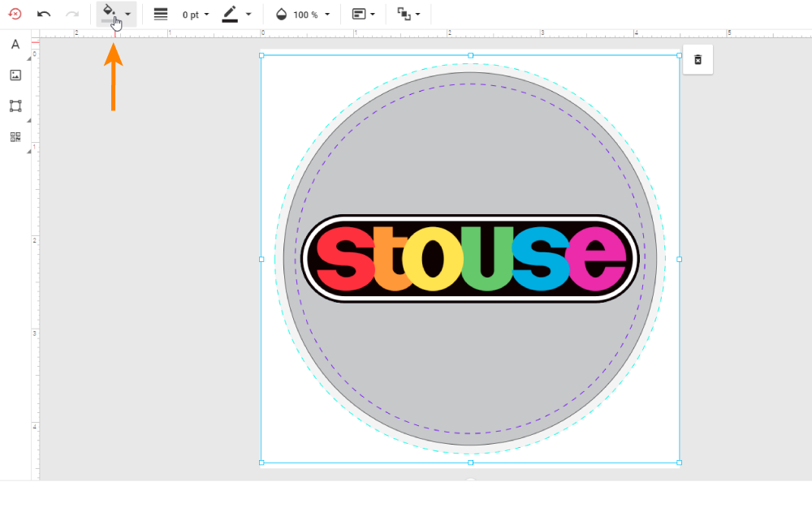The image size is (812, 512).
Task: Click the arrange layers order icon
Action: click(404, 14)
